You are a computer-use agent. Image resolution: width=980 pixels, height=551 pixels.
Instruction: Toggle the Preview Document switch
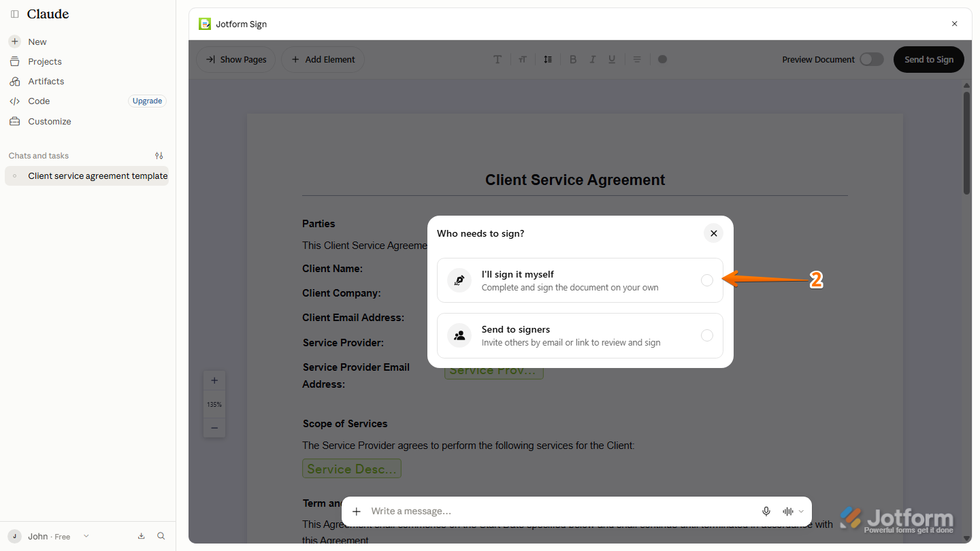[x=872, y=59]
